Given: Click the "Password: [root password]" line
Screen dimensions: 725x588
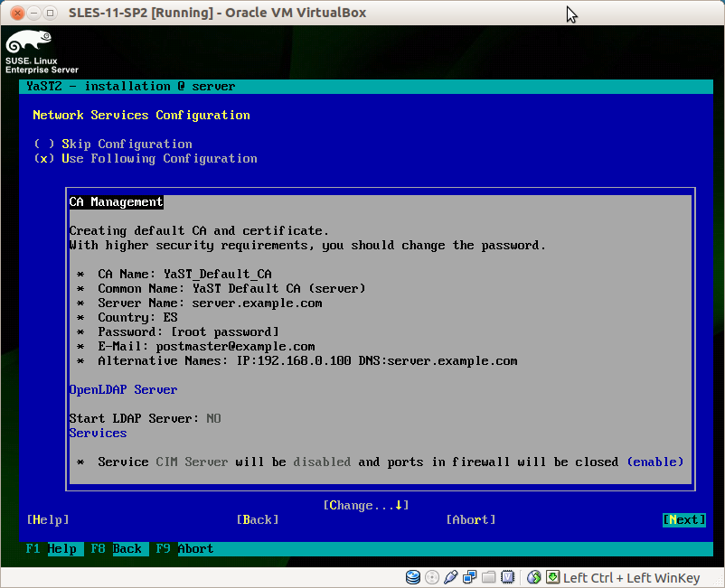Looking at the screenshot, I should click(188, 332).
